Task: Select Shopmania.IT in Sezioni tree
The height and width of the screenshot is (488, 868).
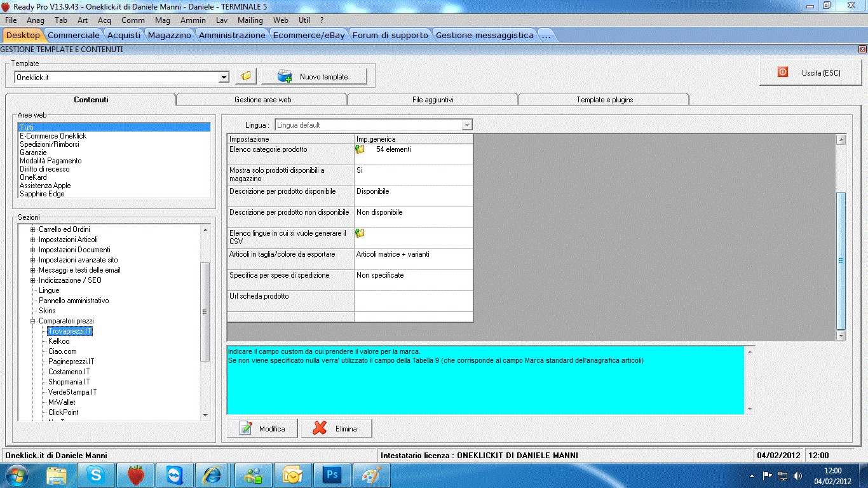Action: (x=69, y=382)
